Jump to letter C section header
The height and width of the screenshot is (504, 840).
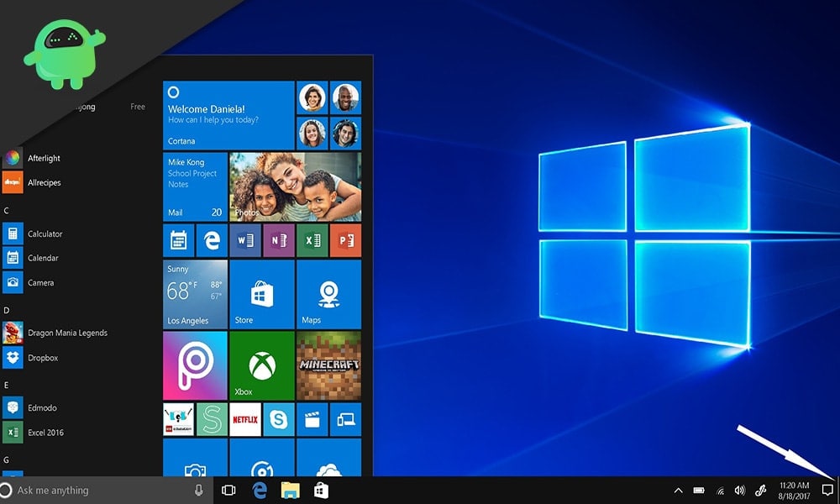click(x=7, y=211)
